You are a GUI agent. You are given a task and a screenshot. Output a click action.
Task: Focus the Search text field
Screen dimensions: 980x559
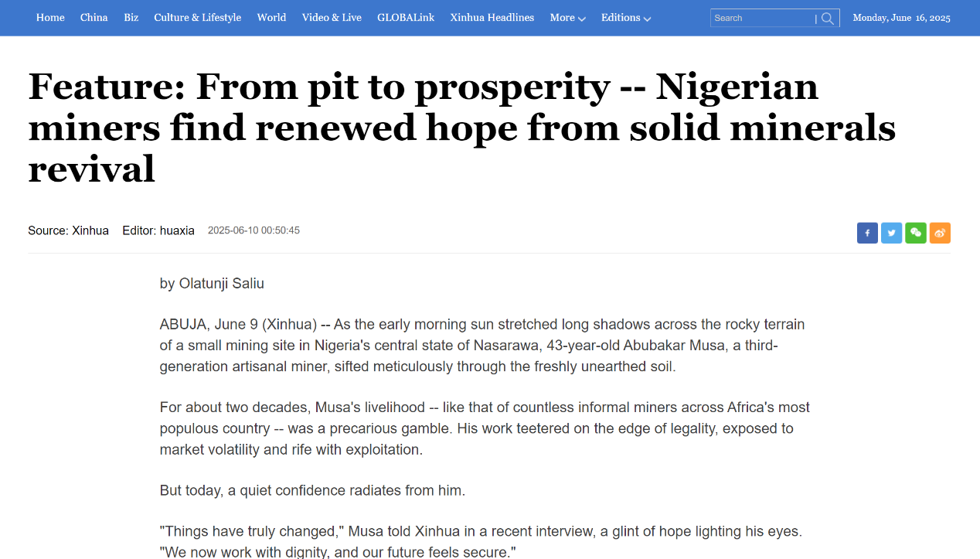[761, 18]
